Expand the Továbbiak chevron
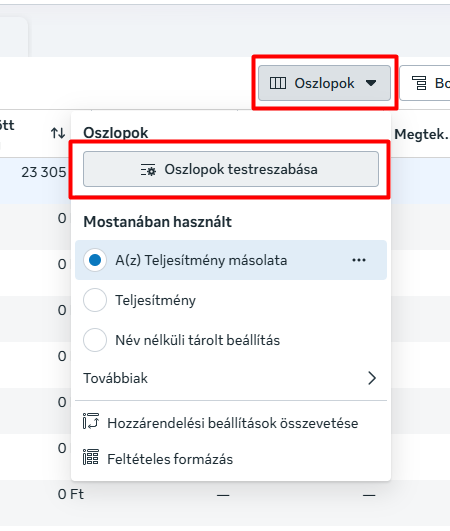The image size is (450, 531). click(x=372, y=378)
